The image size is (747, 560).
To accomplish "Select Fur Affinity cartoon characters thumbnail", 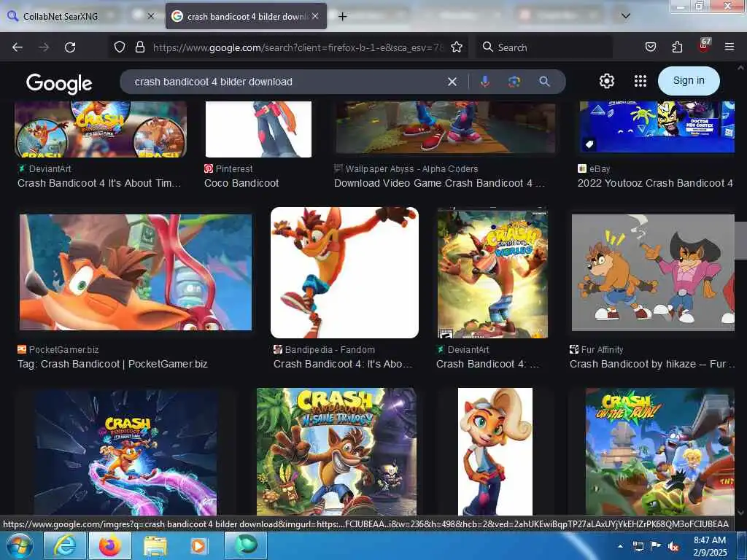I will coord(653,273).
